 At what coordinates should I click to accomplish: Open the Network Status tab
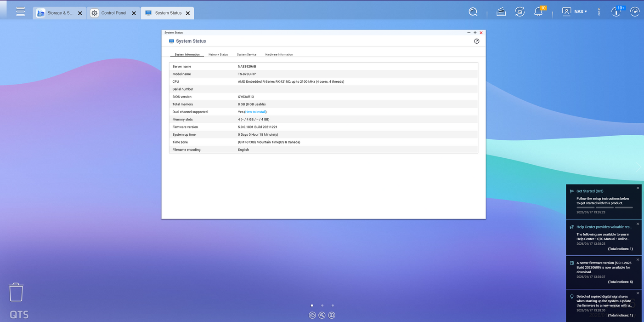coord(218,54)
